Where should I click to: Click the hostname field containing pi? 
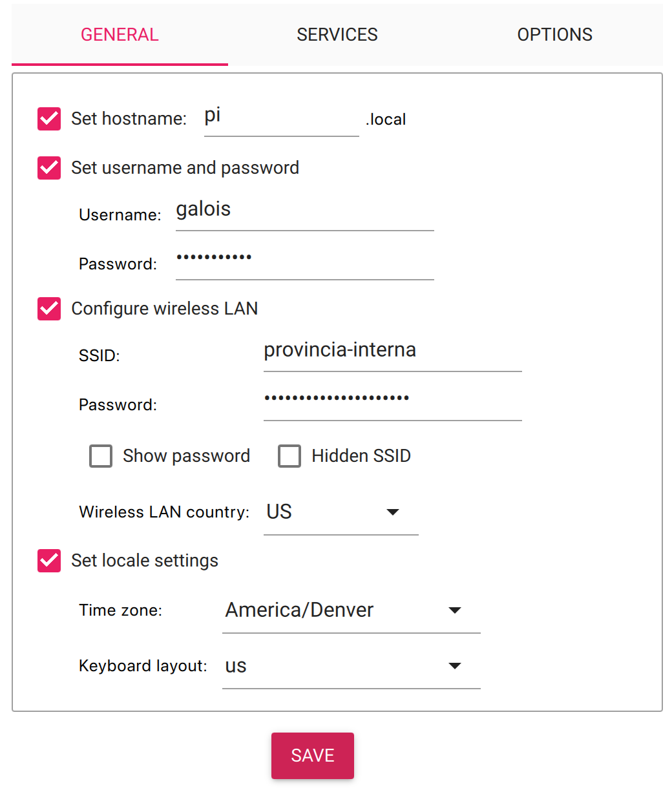282,118
